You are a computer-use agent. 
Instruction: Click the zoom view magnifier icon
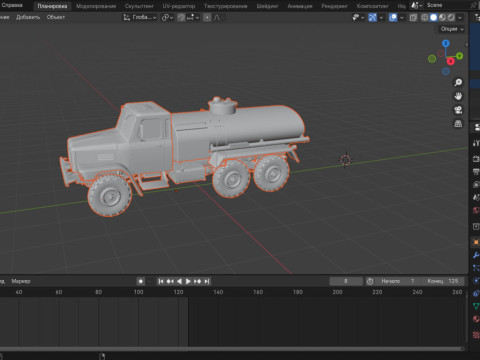(x=458, y=82)
